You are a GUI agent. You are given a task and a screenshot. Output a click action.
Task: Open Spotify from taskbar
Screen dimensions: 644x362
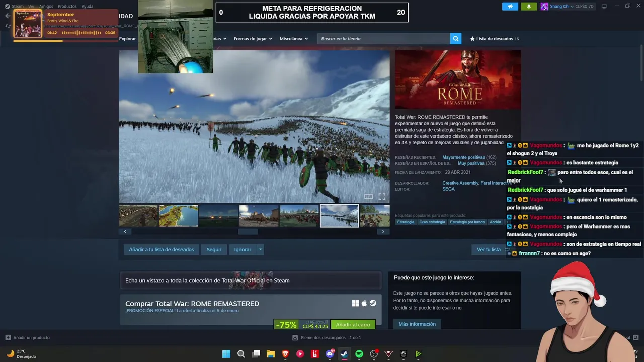tap(359, 354)
